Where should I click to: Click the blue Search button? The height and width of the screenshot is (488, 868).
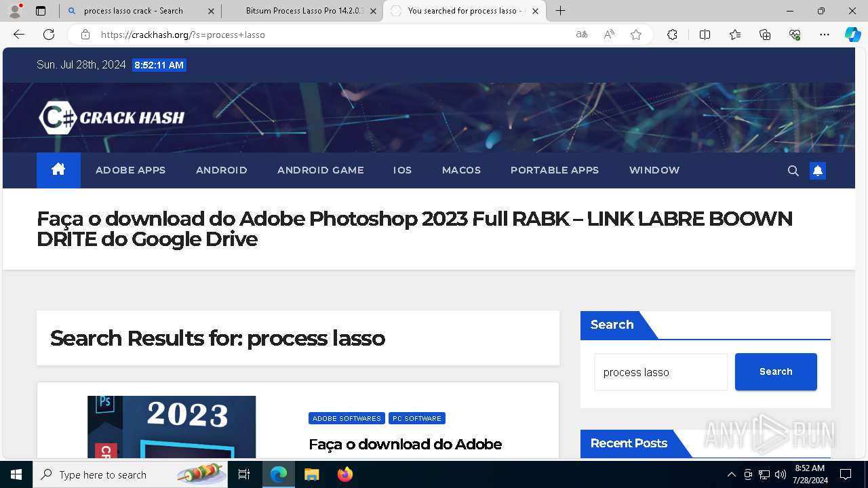(776, 371)
